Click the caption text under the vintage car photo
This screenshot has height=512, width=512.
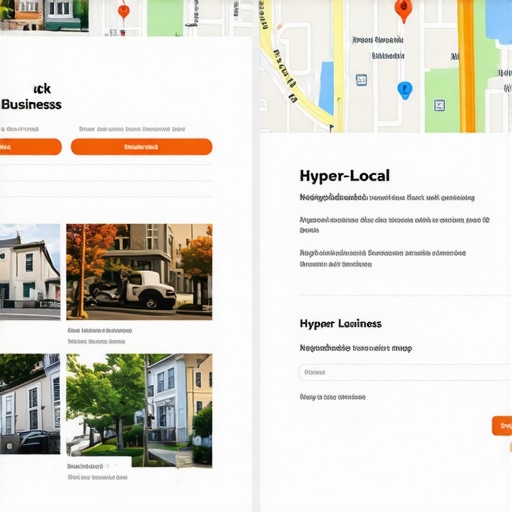100,336
